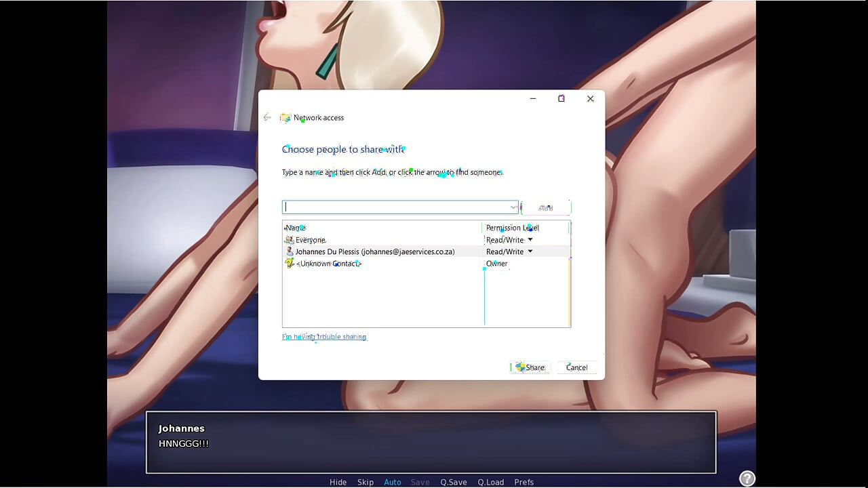
Task: Maximize the Network access dialog window
Action: pyautogui.click(x=561, y=98)
